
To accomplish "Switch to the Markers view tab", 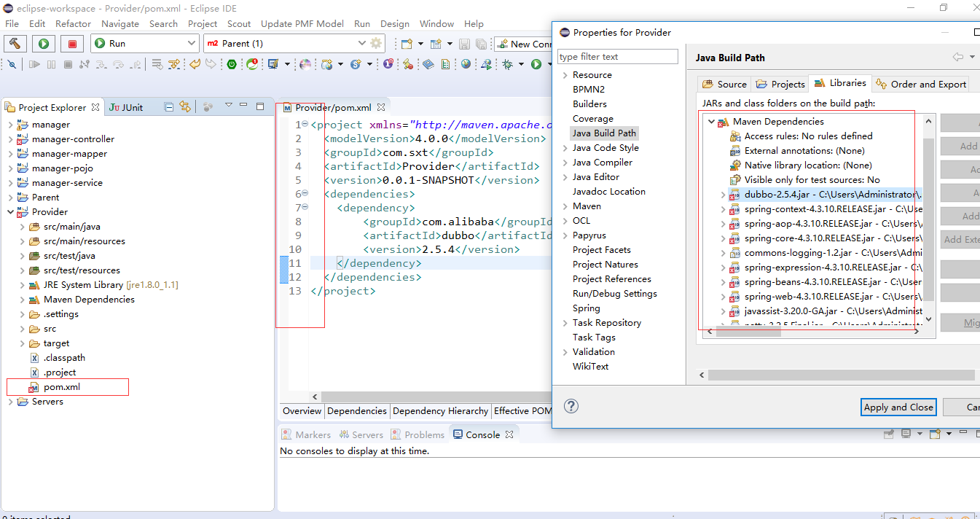I will point(306,434).
